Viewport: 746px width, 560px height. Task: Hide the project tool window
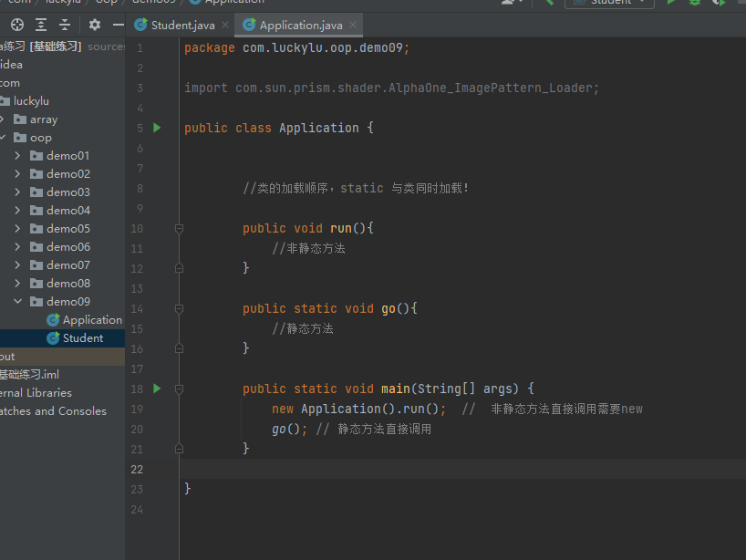[x=118, y=25]
